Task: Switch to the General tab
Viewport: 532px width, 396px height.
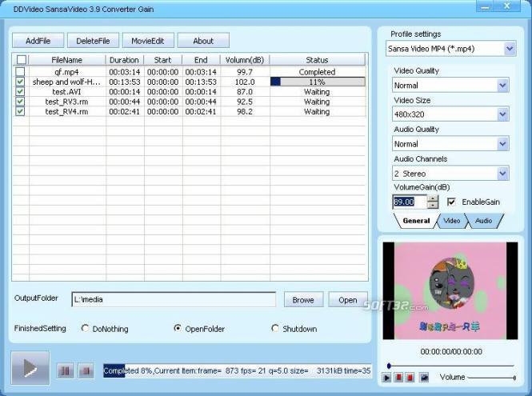Action: click(x=416, y=221)
